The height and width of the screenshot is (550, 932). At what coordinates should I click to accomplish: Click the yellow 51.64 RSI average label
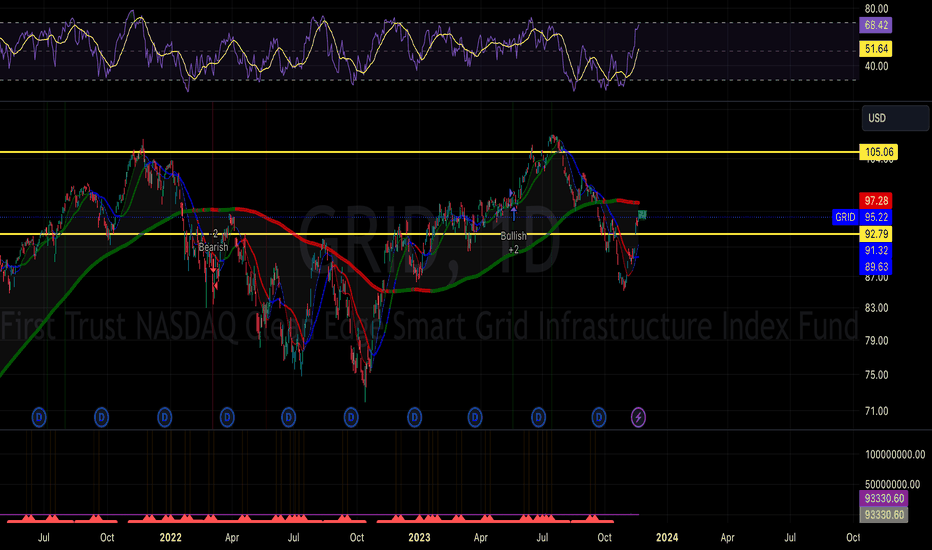876,49
